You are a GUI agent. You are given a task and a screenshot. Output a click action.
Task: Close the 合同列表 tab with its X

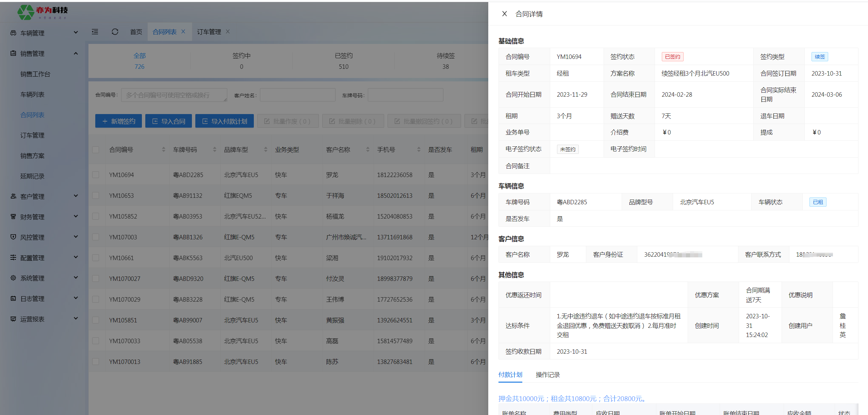coord(183,31)
